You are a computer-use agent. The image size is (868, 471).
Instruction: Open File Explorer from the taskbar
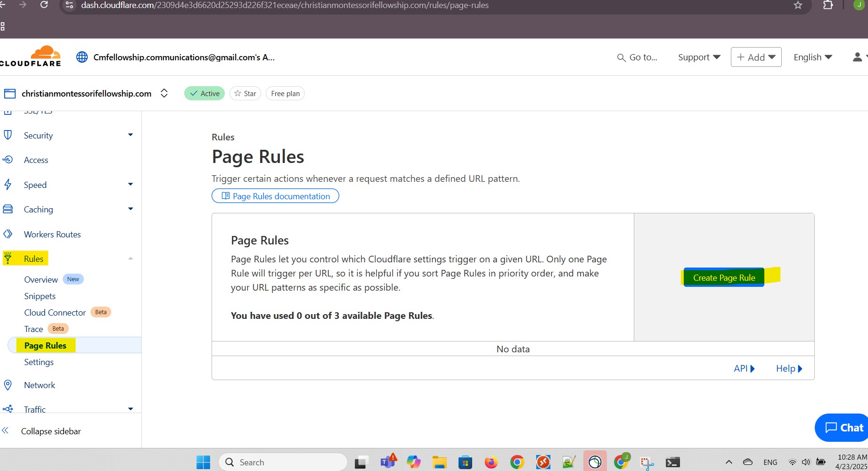point(439,462)
